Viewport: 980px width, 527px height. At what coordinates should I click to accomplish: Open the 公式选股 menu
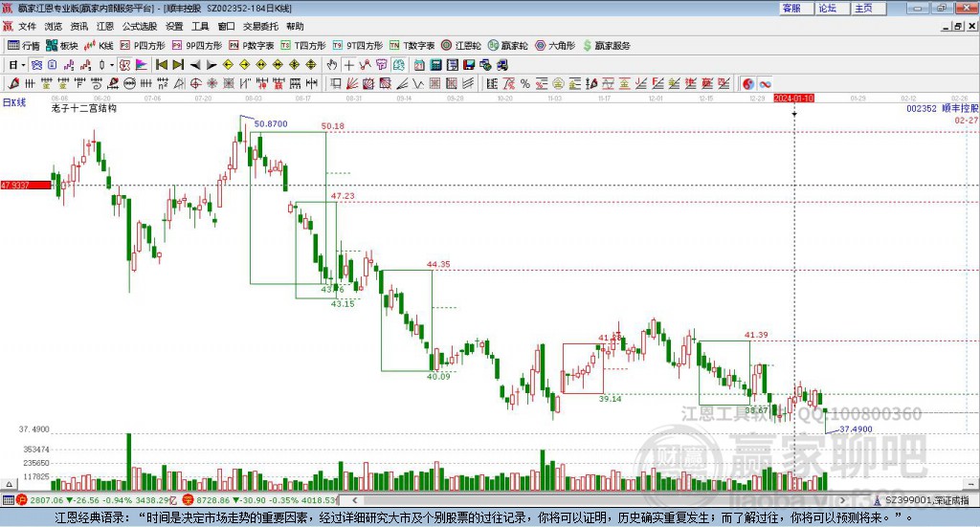140,26
